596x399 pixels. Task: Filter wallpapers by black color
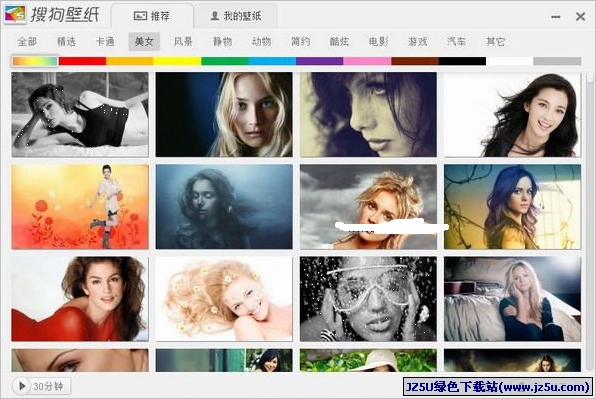[462, 61]
